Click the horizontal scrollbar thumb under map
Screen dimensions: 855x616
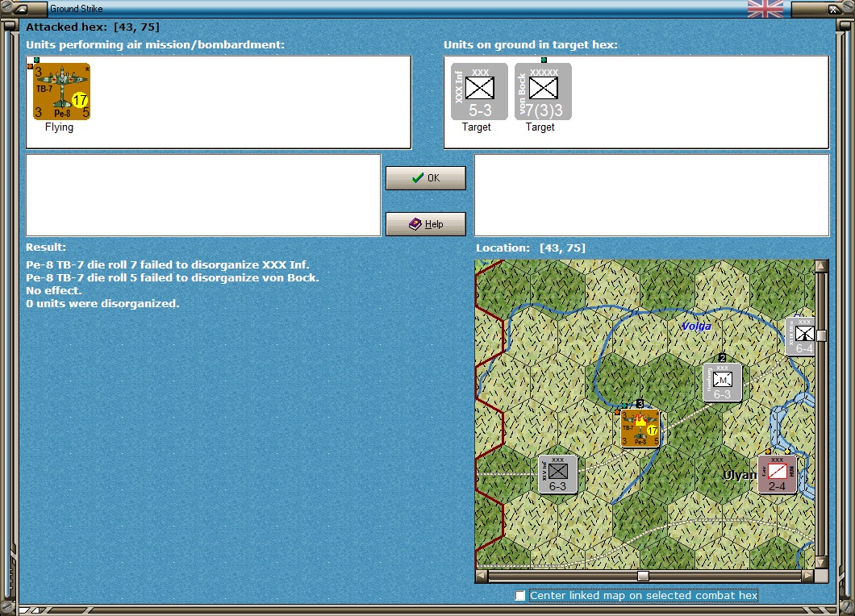click(x=644, y=576)
